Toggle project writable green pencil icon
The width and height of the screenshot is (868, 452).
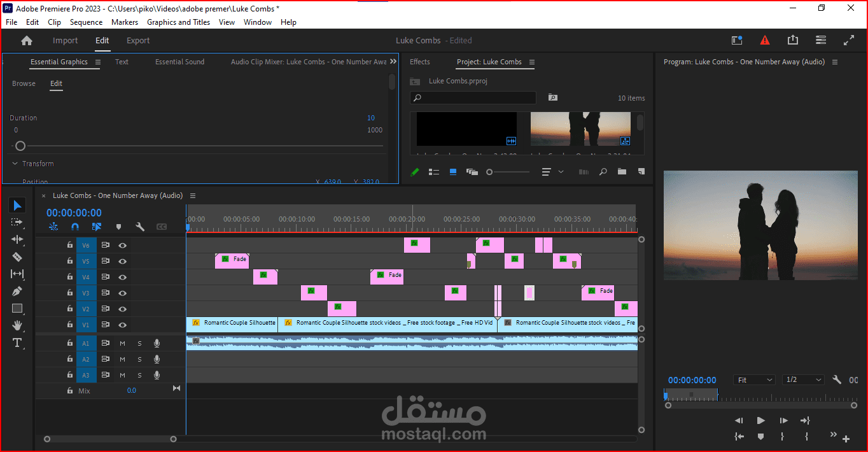[415, 172]
